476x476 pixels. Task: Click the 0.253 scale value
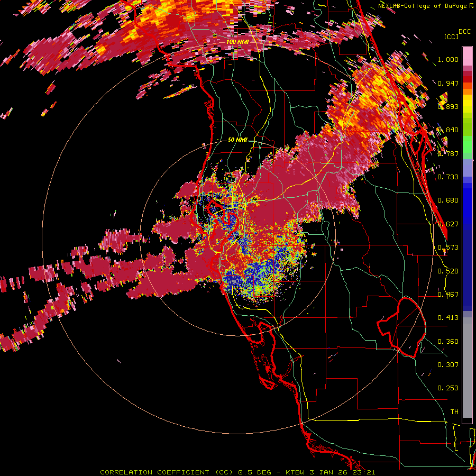pos(448,388)
